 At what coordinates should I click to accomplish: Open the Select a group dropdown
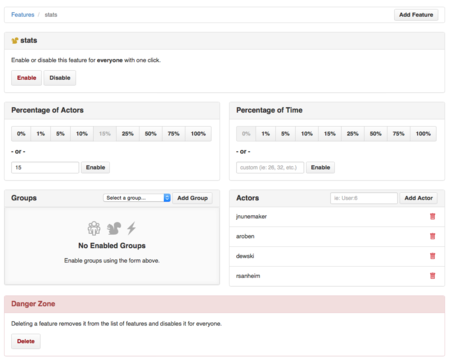click(137, 198)
